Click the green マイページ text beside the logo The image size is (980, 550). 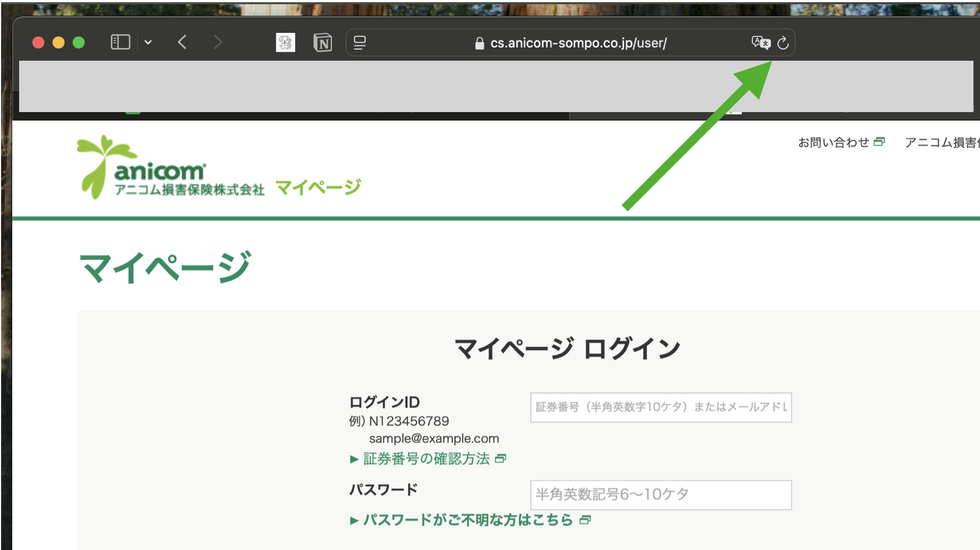(318, 188)
